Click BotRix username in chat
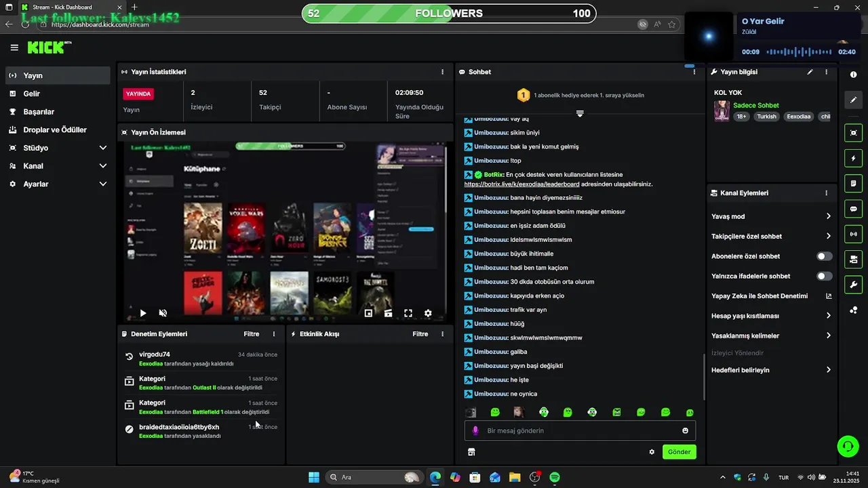The height and width of the screenshot is (488, 868). tap(495, 175)
